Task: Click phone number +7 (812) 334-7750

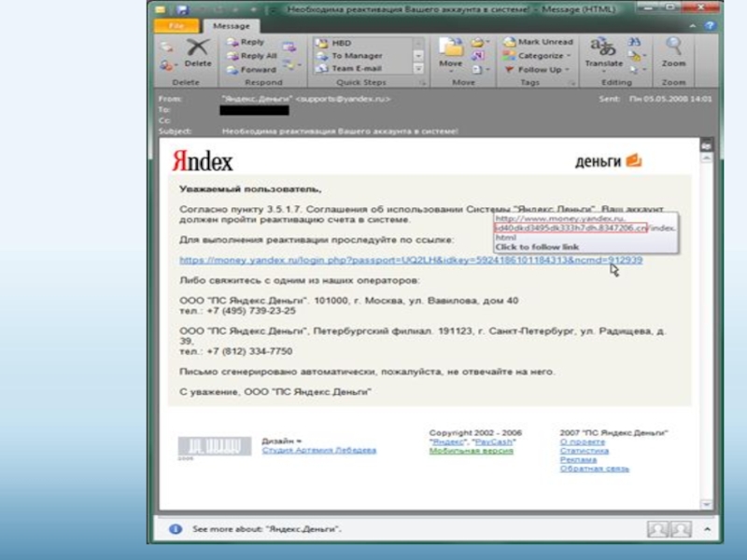Action: (249, 351)
